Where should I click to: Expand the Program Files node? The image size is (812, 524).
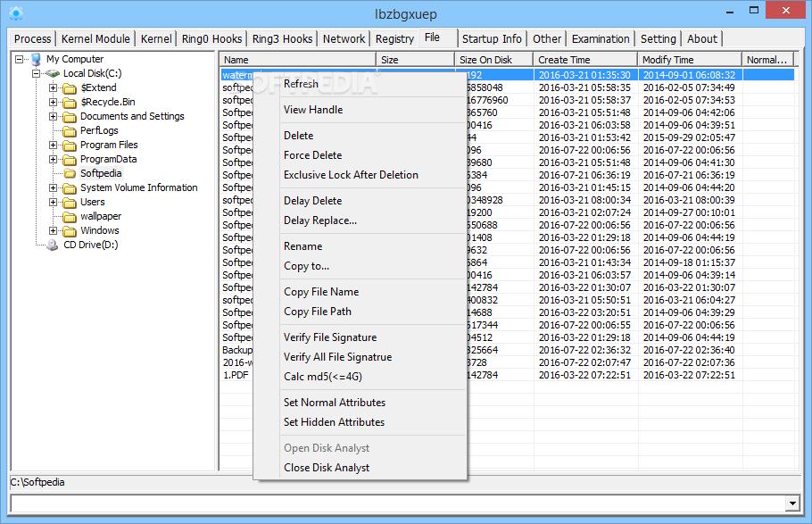[x=54, y=145]
